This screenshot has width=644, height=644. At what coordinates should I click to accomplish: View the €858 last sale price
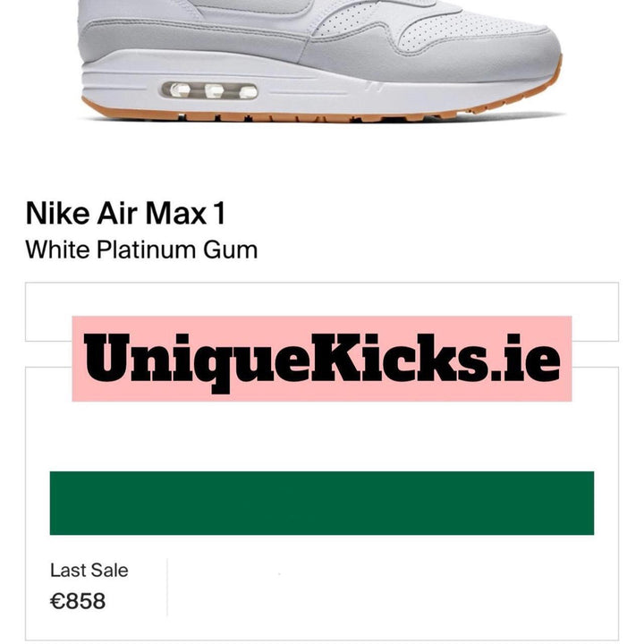[x=78, y=601]
